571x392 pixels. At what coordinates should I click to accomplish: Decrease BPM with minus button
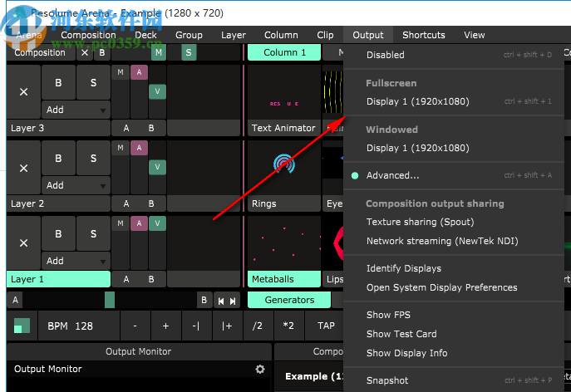135,326
